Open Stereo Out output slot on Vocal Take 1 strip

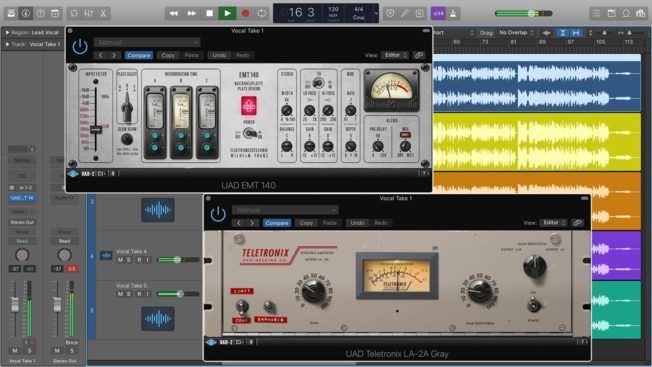pos(22,222)
